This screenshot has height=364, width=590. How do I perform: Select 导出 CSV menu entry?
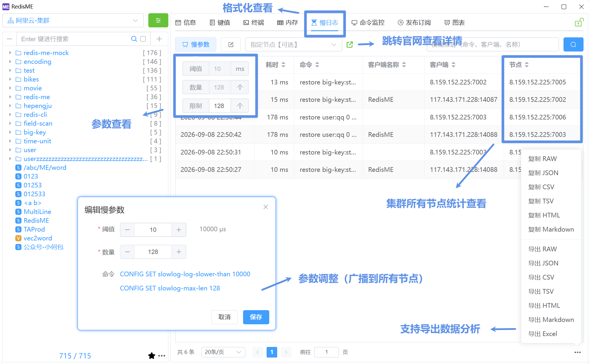(541, 277)
